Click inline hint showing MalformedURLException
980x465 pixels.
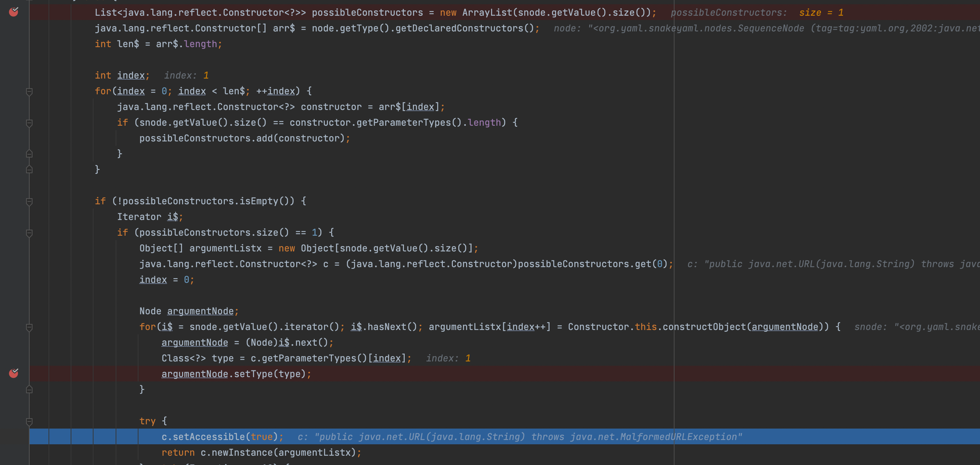(x=520, y=436)
